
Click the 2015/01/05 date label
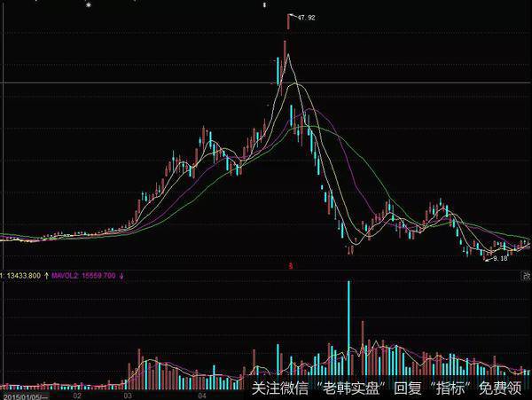click(26, 396)
